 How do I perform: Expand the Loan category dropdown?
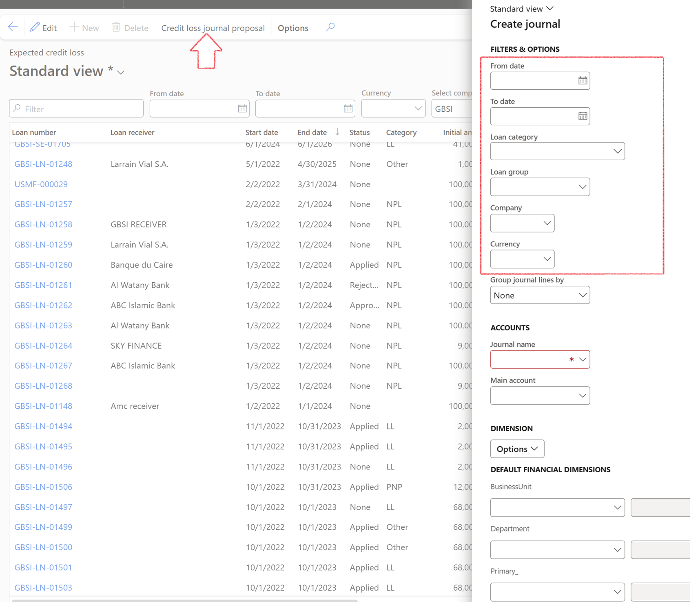617,151
